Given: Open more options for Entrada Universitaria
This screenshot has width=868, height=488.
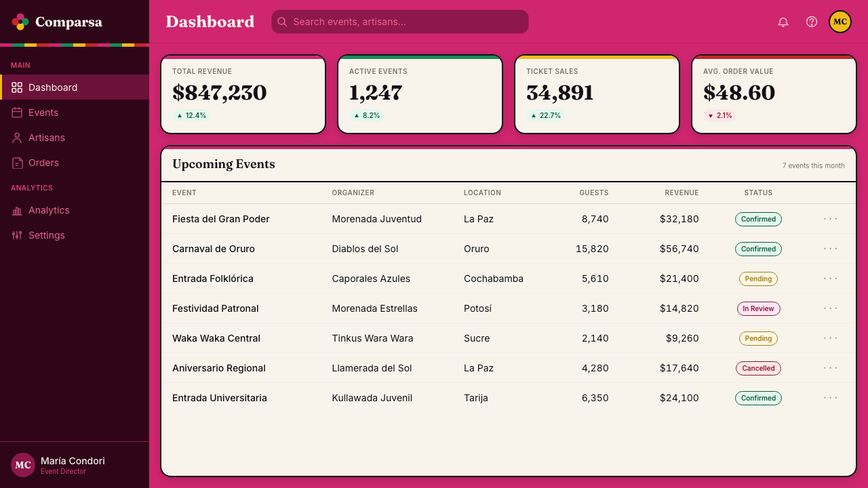Looking at the screenshot, I should pyautogui.click(x=831, y=398).
